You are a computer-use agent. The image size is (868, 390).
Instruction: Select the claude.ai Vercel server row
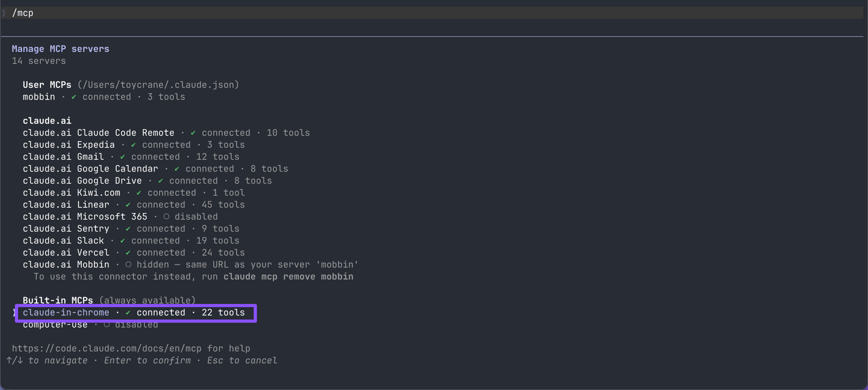coord(134,252)
